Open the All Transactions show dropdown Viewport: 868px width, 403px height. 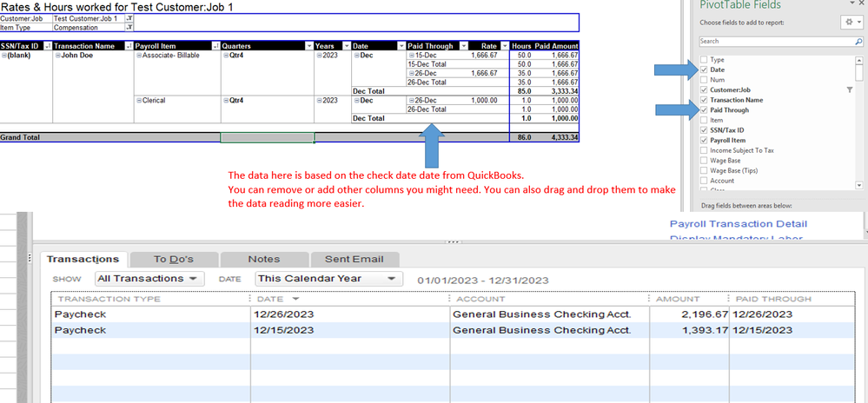[x=149, y=279]
